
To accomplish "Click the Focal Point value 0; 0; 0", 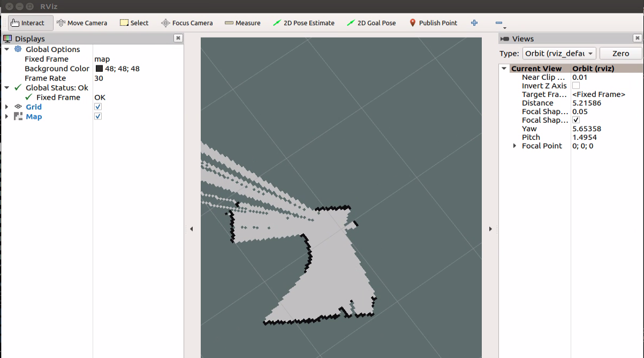I will tap(582, 146).
